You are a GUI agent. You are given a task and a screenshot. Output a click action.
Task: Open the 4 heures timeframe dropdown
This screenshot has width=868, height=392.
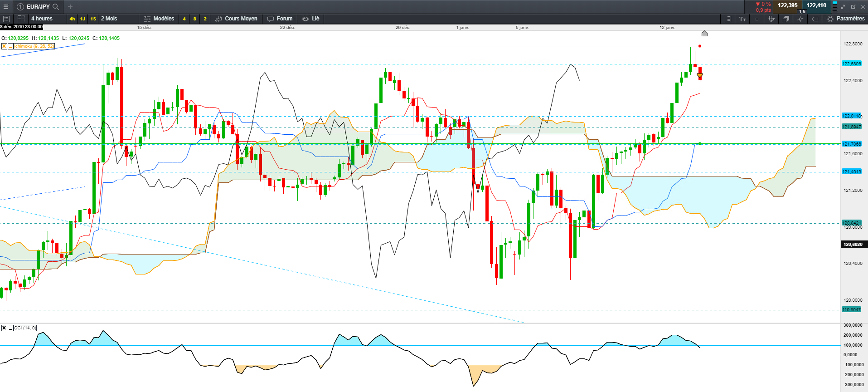47,19
